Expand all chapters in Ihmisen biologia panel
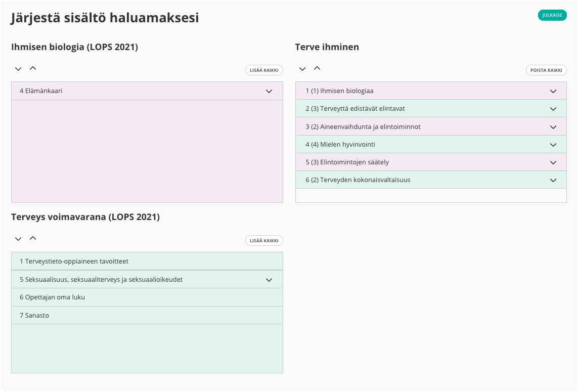This screenshot has height=392, width=578. tap(18, 69)
